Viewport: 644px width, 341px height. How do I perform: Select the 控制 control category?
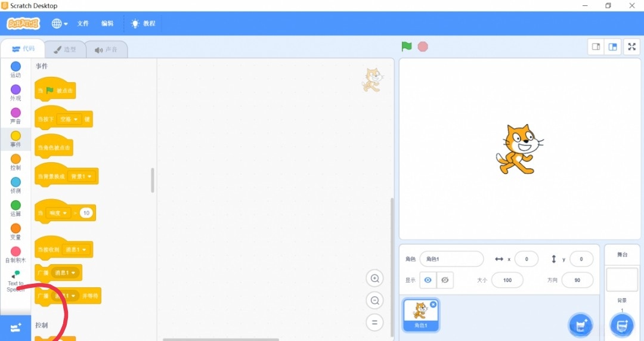16,162
